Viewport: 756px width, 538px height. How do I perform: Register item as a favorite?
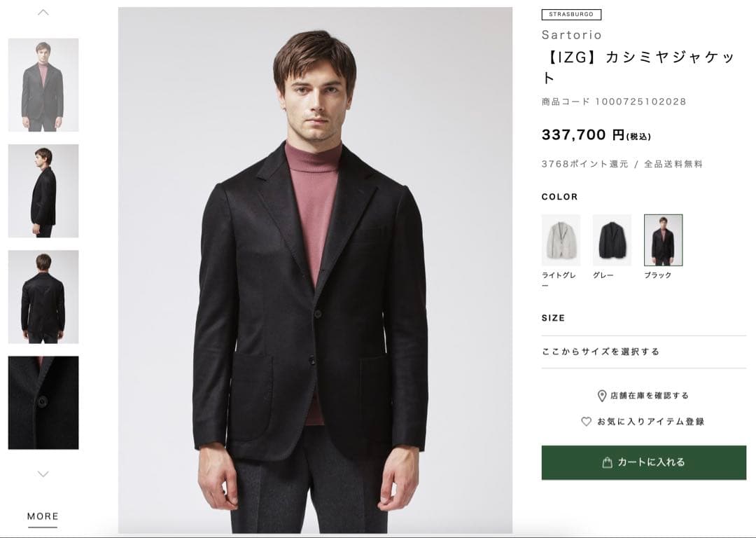(650, 422)
